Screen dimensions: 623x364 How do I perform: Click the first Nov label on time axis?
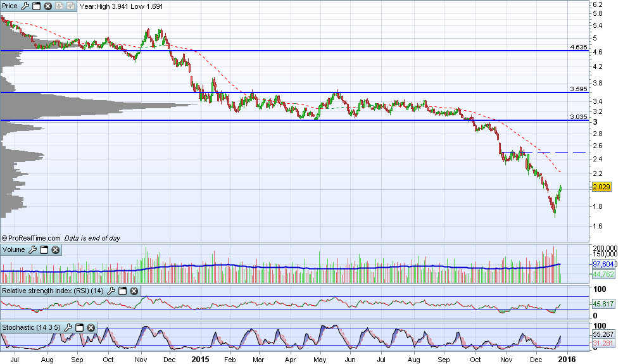coord(141,360)
